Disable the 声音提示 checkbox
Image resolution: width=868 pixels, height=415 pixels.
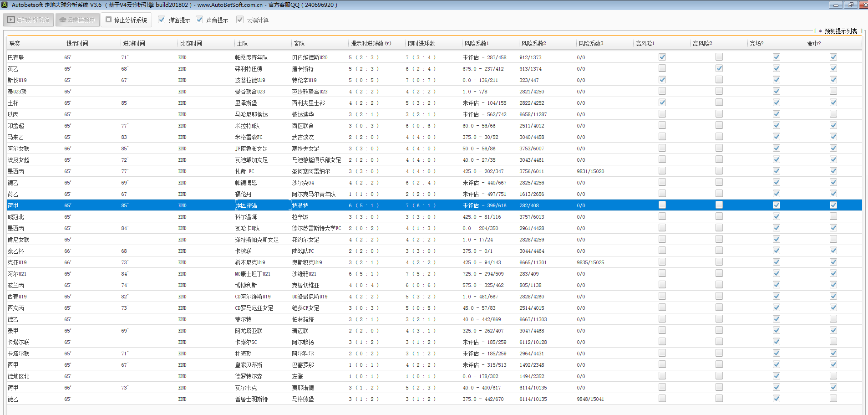click(199, 20)
